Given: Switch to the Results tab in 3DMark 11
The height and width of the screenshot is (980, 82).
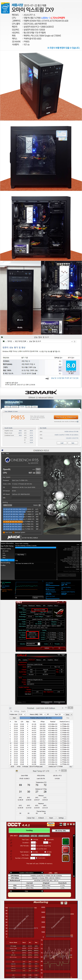Looking at the screenshot, I should pos(22,407).
